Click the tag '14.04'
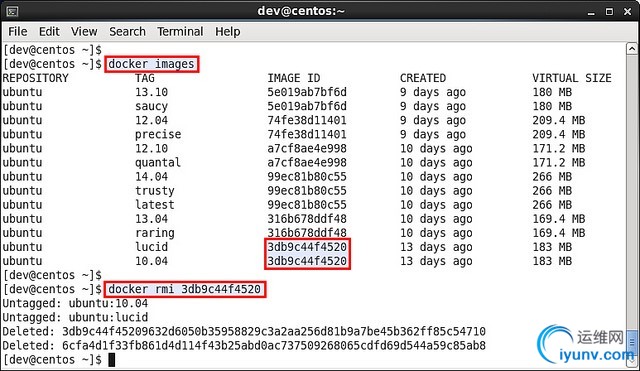The height and width of the screenshot is (371, 640). [151, 177]
